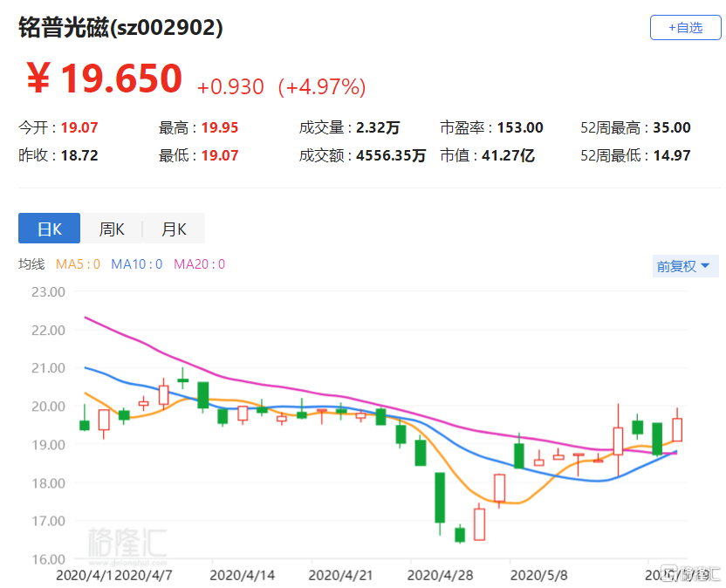Click the 市盈率 P/E value 153.00

point(520,127)
